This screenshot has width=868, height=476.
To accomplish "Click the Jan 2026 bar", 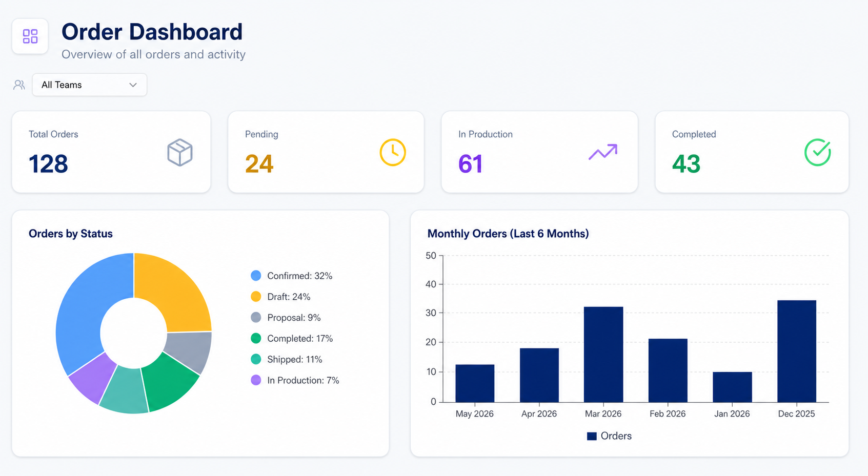I will coord(732,387).
